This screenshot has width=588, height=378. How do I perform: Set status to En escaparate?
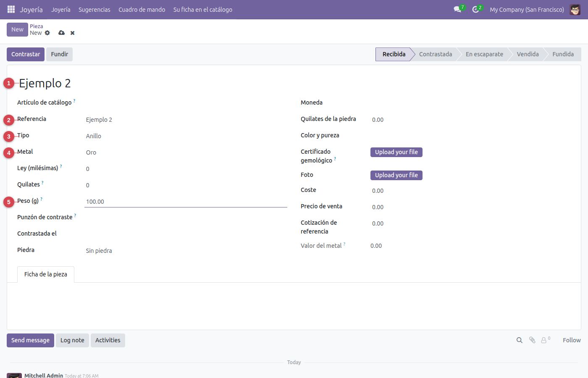click(x=484, y=54)
